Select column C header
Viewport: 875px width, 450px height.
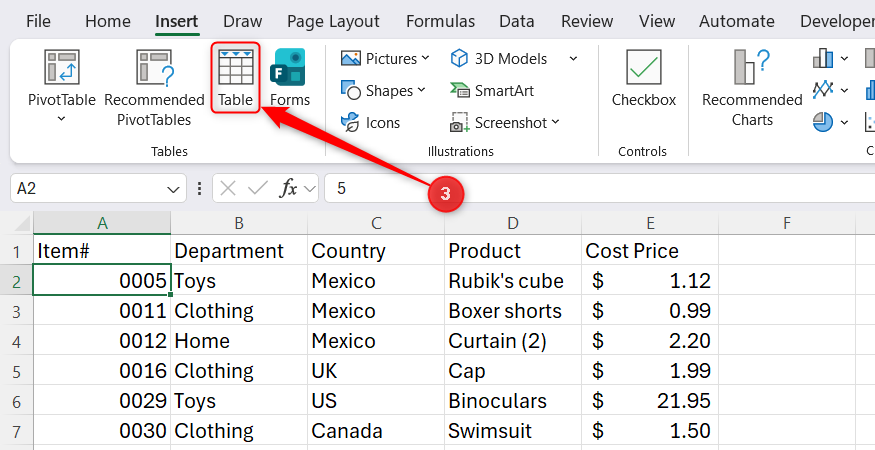376,223
